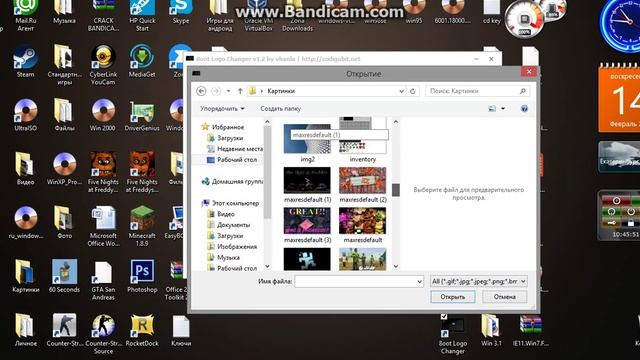Select Недавние места in navigation pane
640x360 pixels.
click(235, 149)
